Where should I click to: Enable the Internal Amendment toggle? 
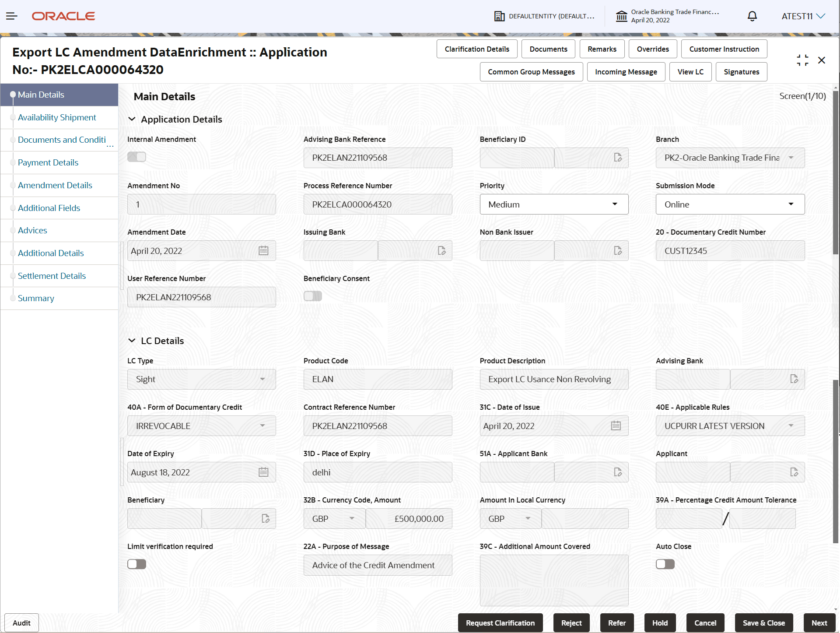[x=136, y=156]
